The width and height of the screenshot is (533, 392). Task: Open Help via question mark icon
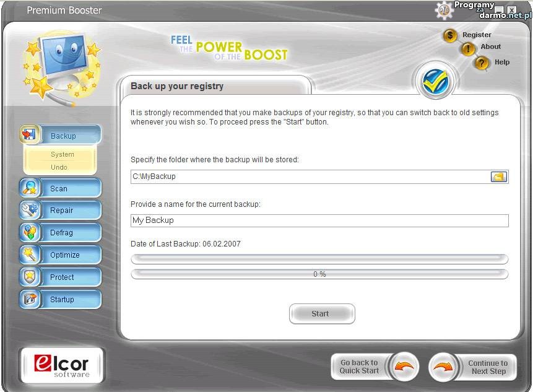click(482, 63)
